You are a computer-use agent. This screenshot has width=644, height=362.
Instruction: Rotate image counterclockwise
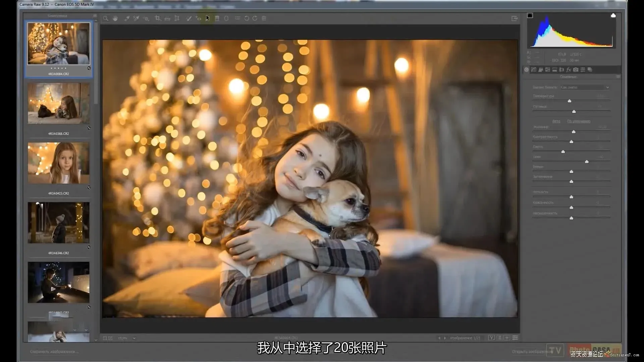247,18
